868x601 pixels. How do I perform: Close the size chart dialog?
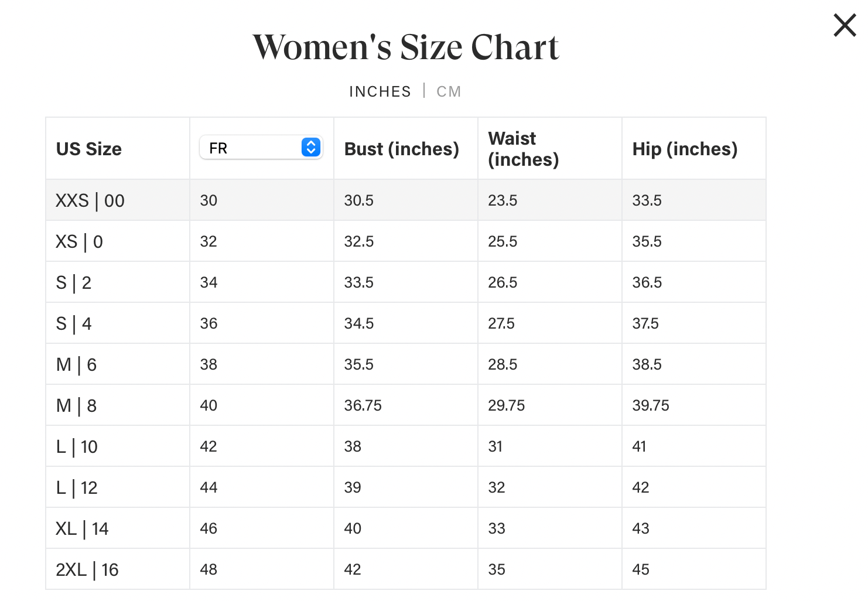845,26
